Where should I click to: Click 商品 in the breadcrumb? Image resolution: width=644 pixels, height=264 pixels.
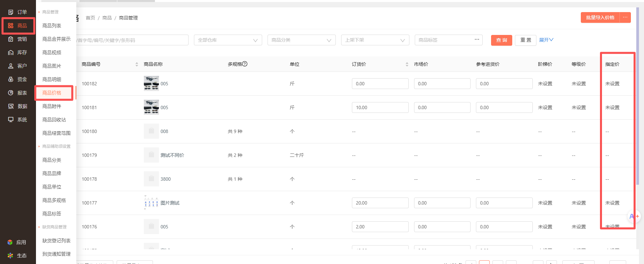pyautogui.click(x=107, y=18)
